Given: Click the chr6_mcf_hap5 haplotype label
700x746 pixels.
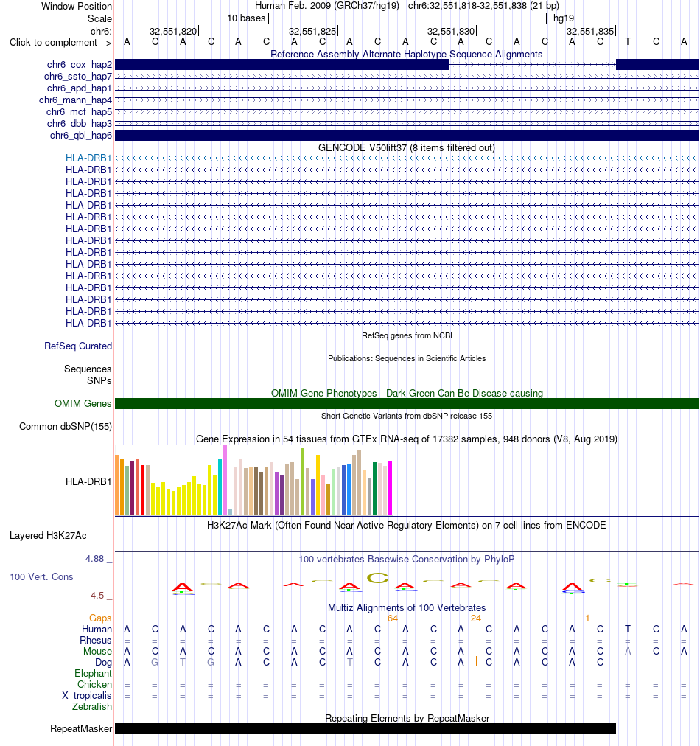Looking at the screenshot, I should click(79, 112).
